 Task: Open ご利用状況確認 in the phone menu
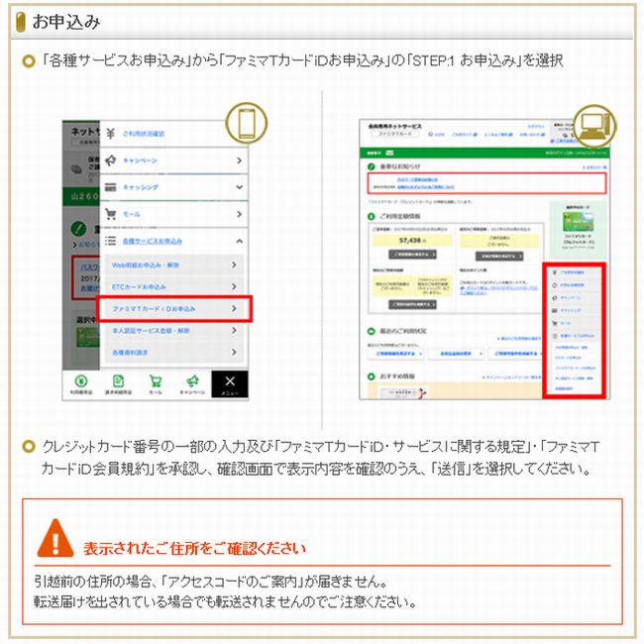(144, 134)
